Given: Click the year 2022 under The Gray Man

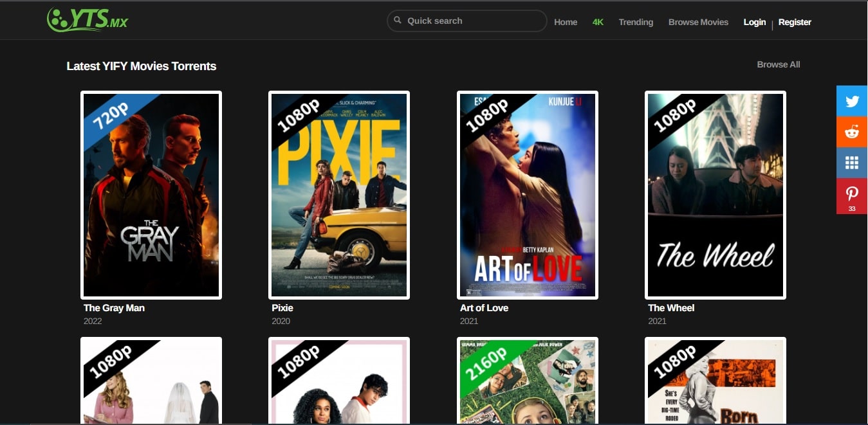Looking at the screenshot, I should [x=93, y=321].
